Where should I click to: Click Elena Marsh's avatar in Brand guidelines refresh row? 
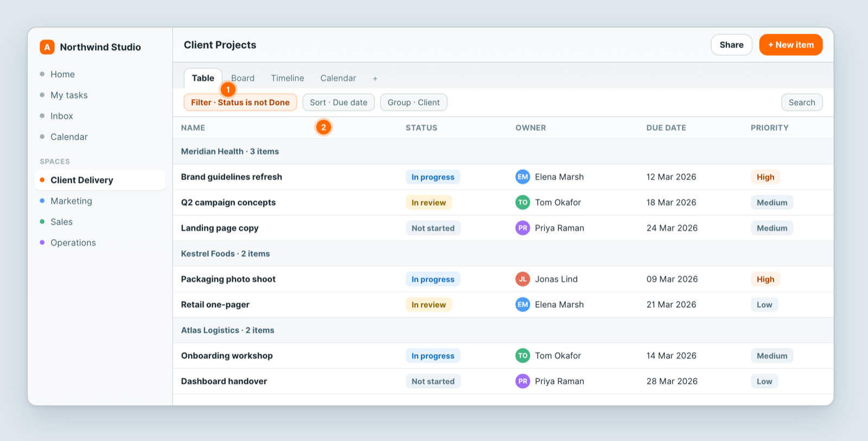click(x=522, y=177)
